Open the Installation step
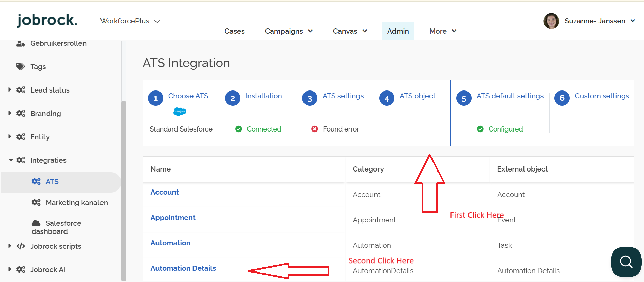Screen dimensions: 644x282 [263, 96]
